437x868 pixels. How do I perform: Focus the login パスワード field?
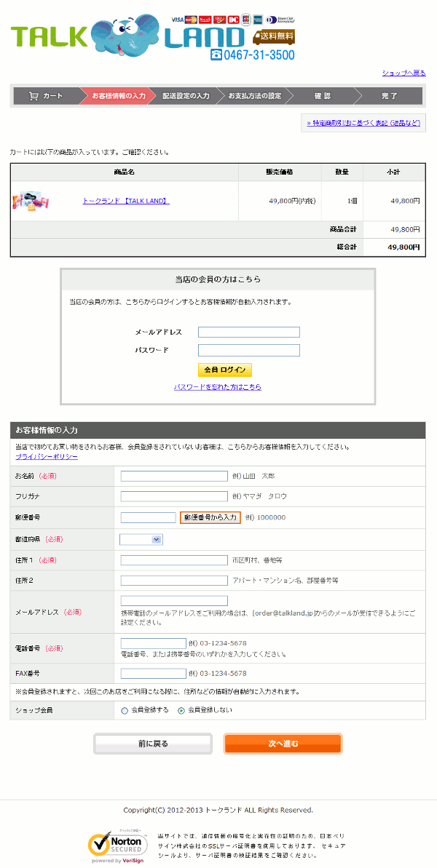[x=248, y=350]
